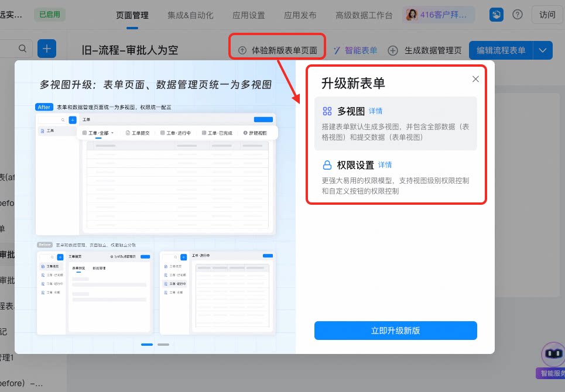Close the 升级新表单 dialog
This screenshot has width=565, height=392.
[x=475, y=79]
